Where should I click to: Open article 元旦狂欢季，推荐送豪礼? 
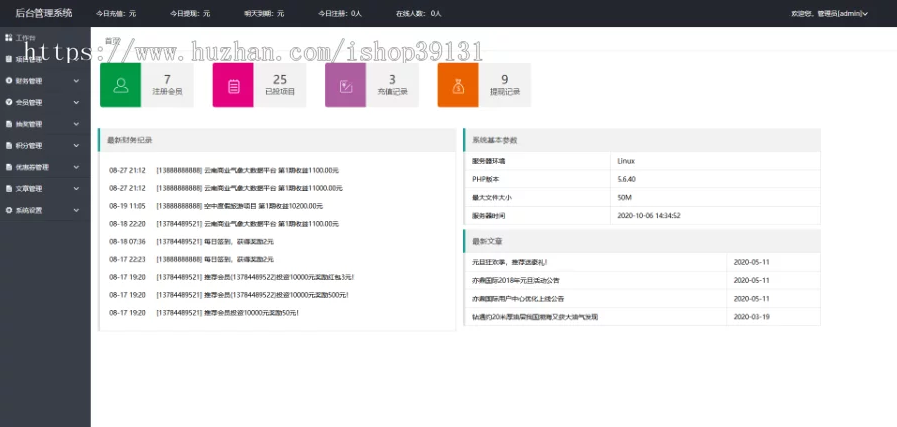pyautogui.click(x=509, y=262)
